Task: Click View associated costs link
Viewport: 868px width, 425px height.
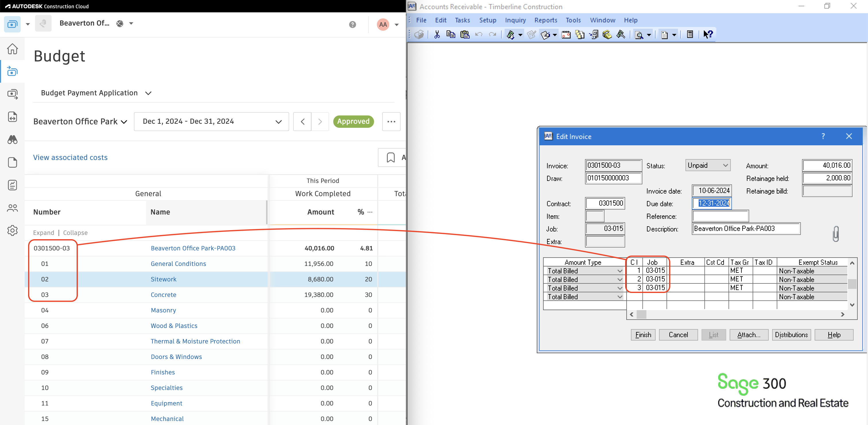Action: tap(70, 157)
